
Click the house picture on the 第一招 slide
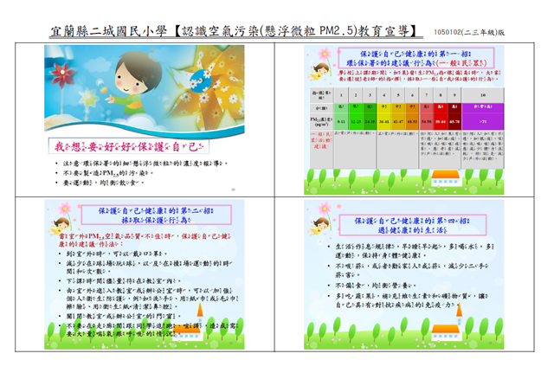447,178
